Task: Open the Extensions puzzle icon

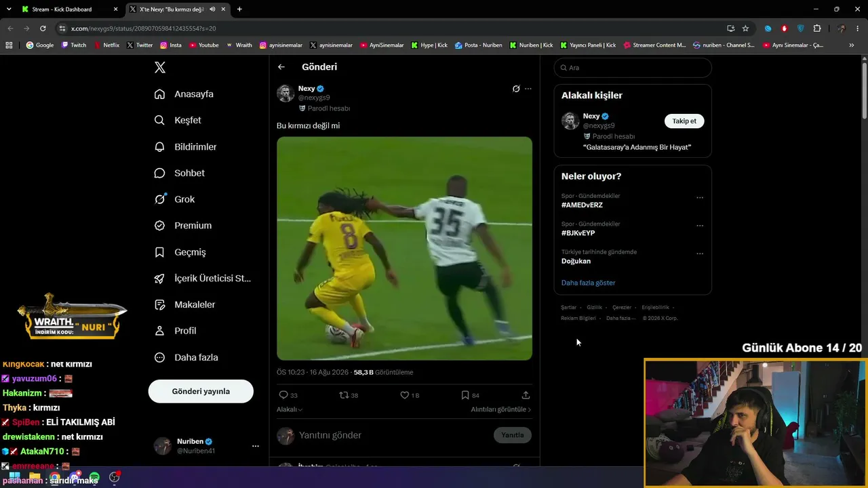Action: 817,28
